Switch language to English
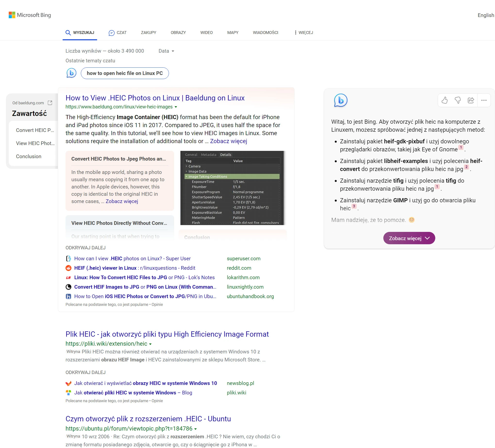The image size is (495, 448). click(x=486, y=15)
